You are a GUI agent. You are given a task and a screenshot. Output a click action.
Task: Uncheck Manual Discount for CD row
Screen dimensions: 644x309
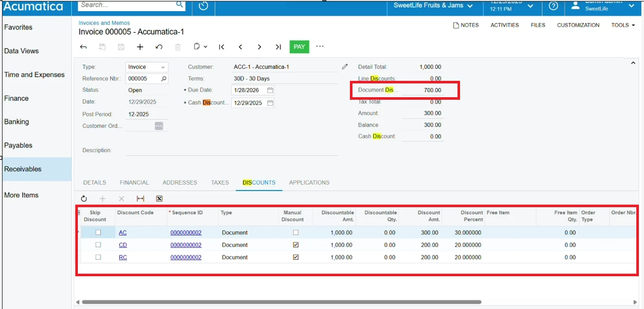[296, 245]
